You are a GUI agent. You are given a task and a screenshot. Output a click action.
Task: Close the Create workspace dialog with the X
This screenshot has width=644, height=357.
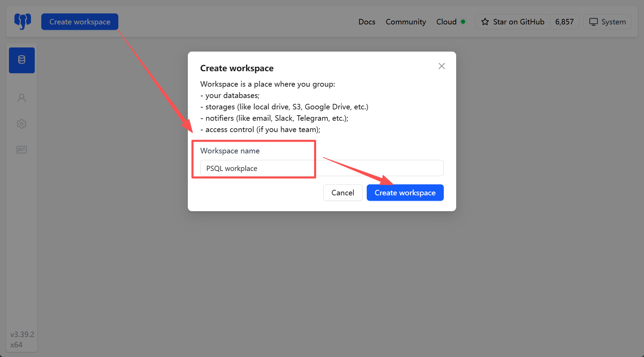[442, 66]
